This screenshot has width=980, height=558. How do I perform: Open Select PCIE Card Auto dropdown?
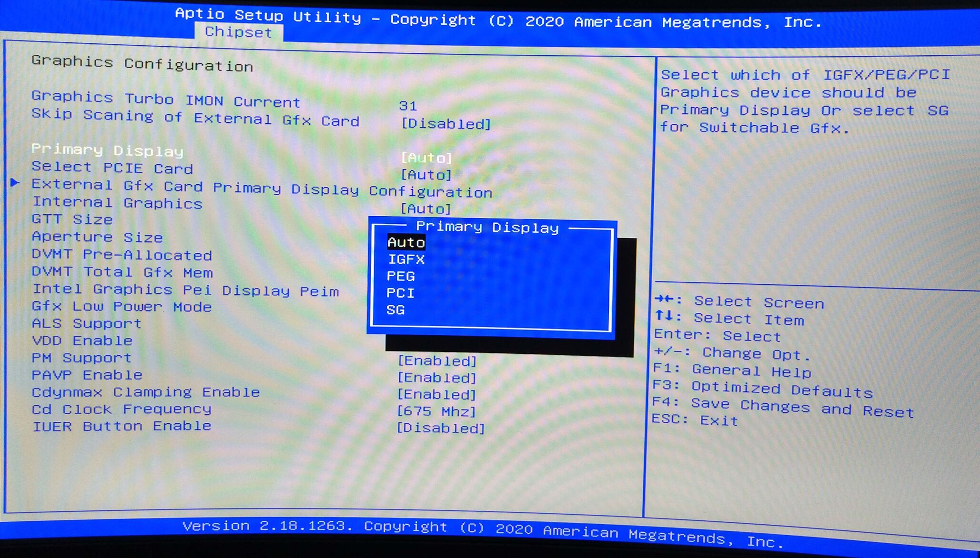click(x=426, y=175)
